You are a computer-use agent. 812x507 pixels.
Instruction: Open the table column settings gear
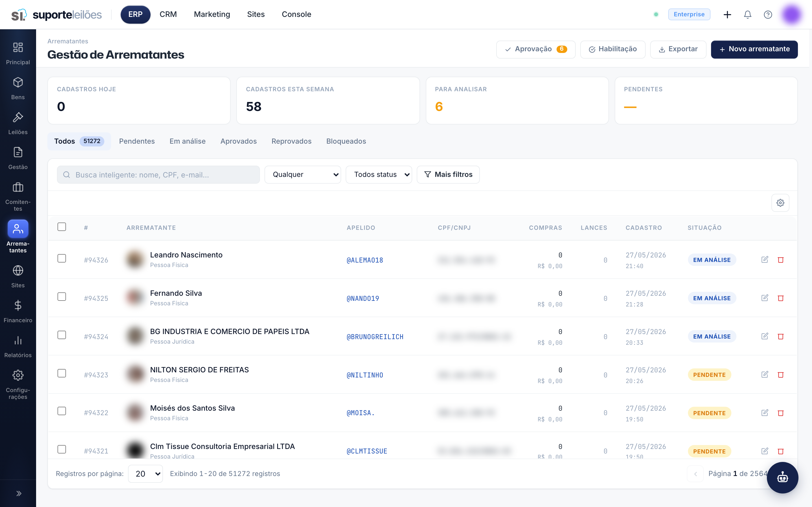tap(780, 203)
